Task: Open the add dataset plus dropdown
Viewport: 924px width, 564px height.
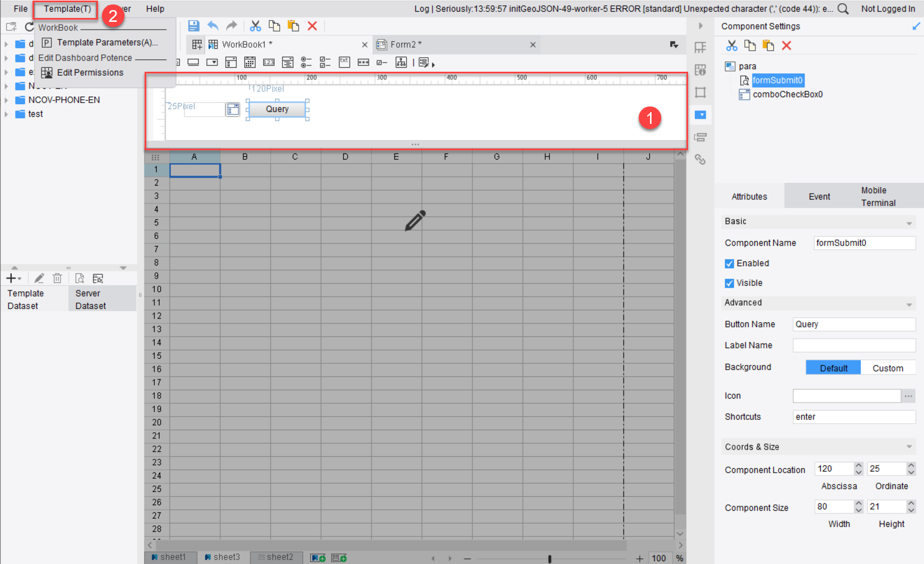Action: coord(13,278)
